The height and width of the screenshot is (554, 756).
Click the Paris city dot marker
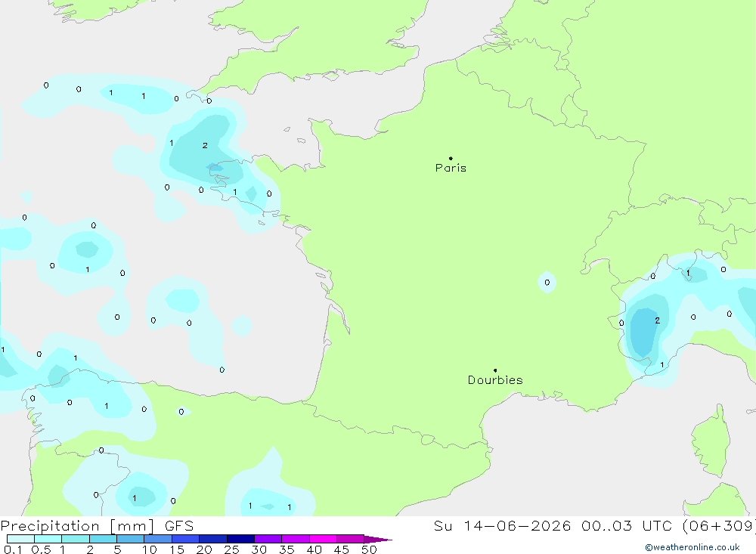[x=451, y=158]
